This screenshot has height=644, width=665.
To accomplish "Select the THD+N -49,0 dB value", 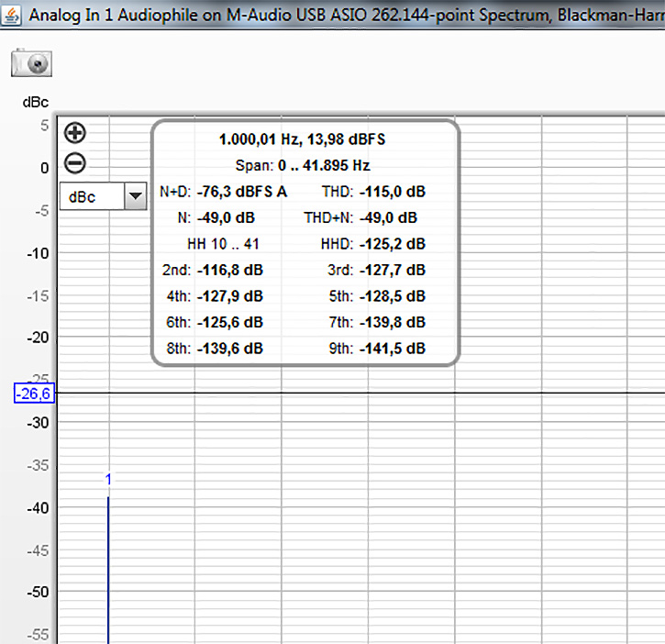I will click(x=389, y=218).
